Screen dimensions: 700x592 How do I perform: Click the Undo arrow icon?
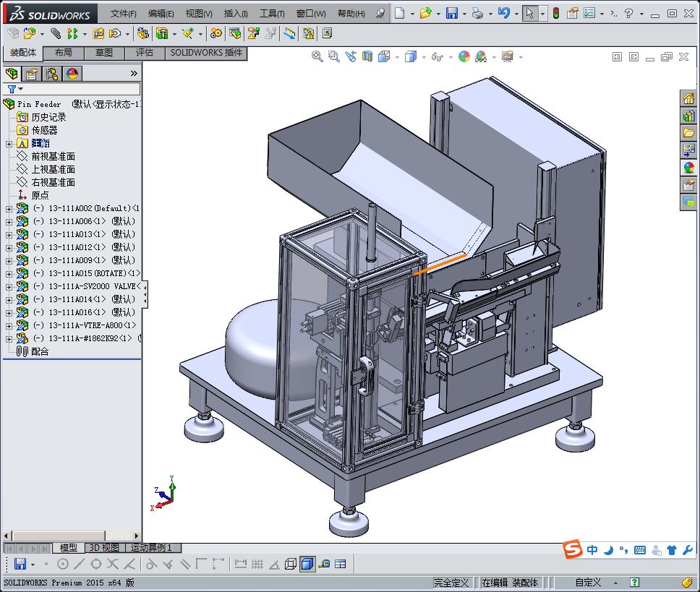coord(504,14)
